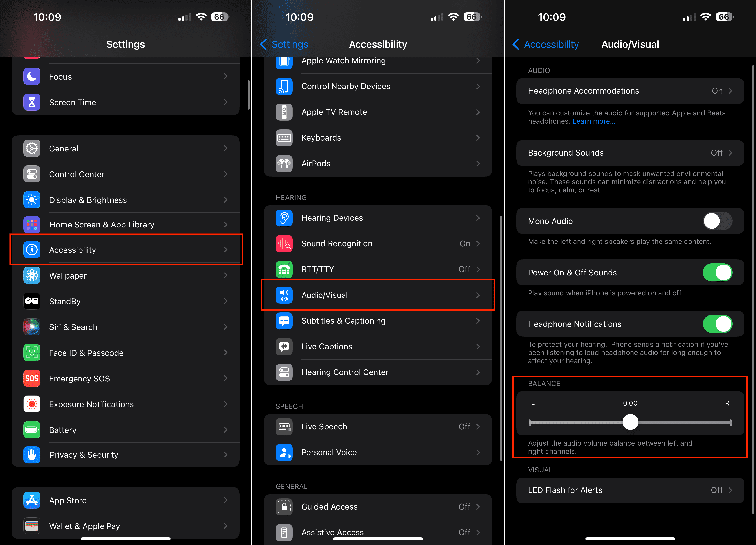
Task: Tap the Wi-Fi status icon in Settings screen
Action: [x=201, y=17]
